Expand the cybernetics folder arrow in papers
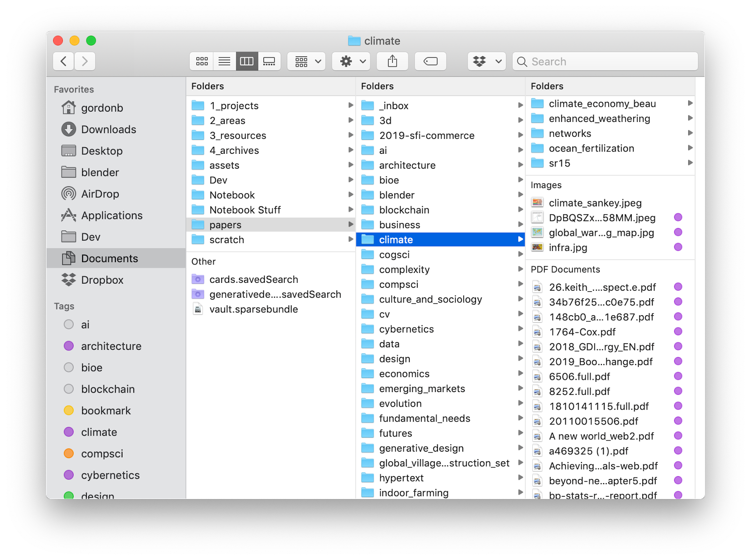The width and height of the screenshot is (751, 560). (520, 329)
